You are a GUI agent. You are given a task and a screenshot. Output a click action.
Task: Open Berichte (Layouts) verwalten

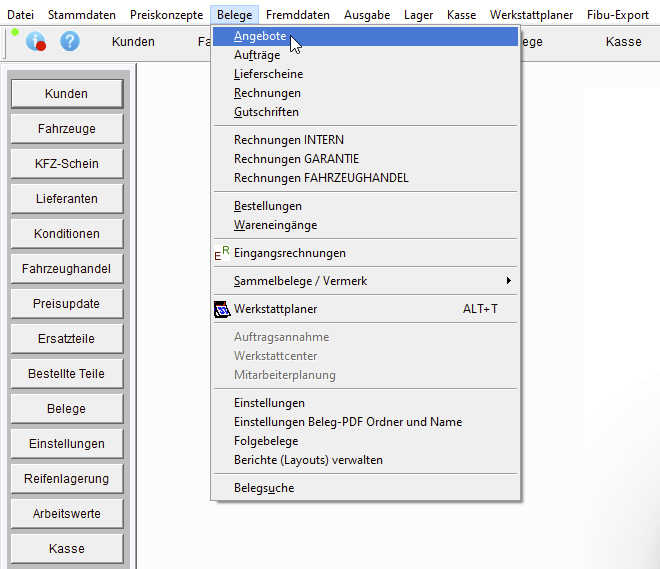[365, 460]
